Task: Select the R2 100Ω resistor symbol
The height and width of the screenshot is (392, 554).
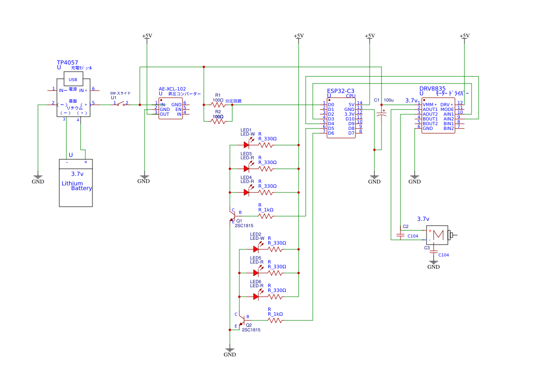Action: coord(218,121)
